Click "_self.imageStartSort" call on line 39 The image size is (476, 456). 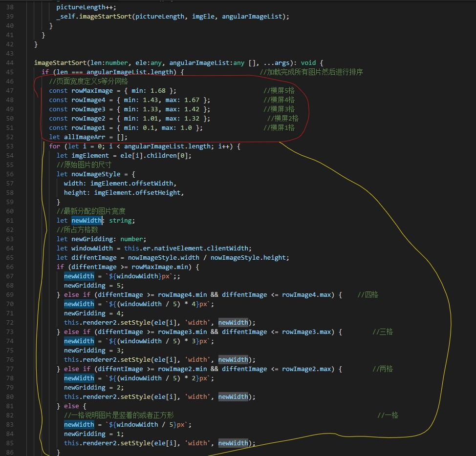(94, 17)
